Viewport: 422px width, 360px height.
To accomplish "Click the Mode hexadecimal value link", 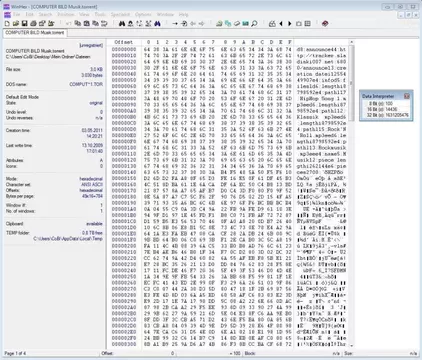I will 91,179.
